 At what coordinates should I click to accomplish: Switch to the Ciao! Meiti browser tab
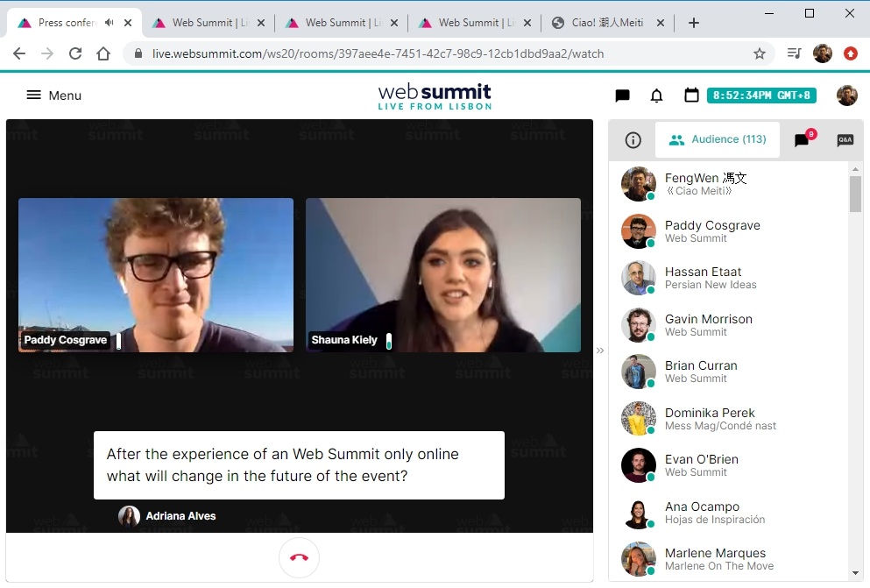click(x=606, y=23)
